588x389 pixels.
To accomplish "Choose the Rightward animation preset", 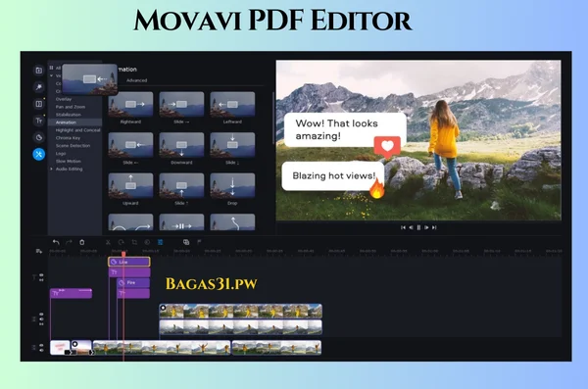I will pos(130,105).
